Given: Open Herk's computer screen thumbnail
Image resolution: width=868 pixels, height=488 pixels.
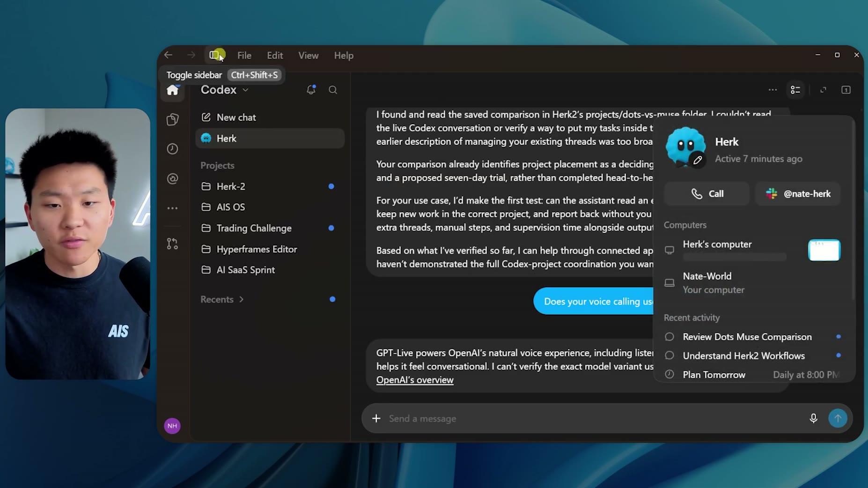Looking at the screenshot, I should [824, 250].
